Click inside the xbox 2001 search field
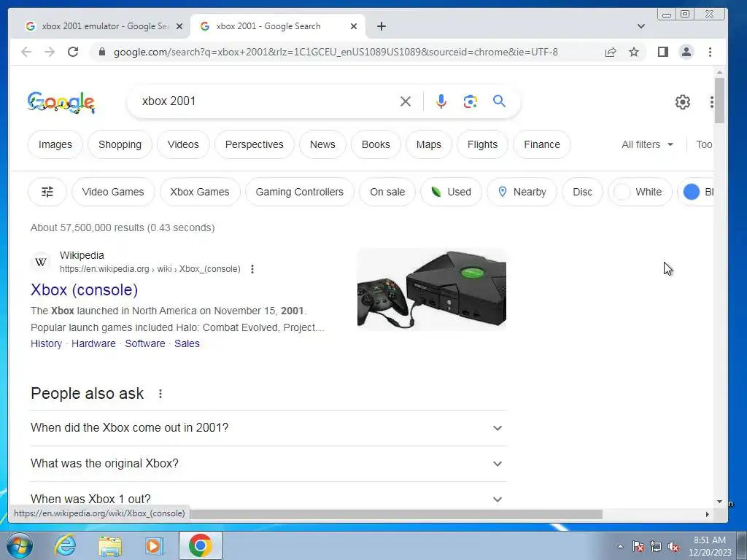This screenshot has height=560, width=747. click(267, 101)
